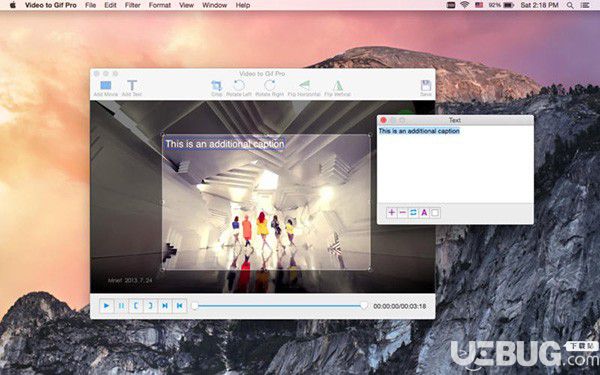Click the middle of the playback timeline track

(279, 306)
